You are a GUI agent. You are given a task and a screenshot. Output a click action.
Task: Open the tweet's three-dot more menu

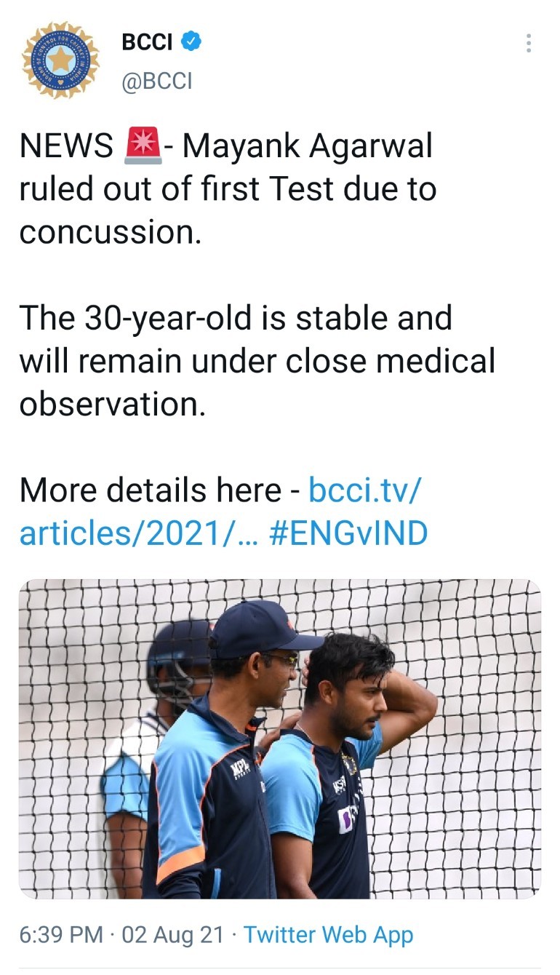coord(529,44)
